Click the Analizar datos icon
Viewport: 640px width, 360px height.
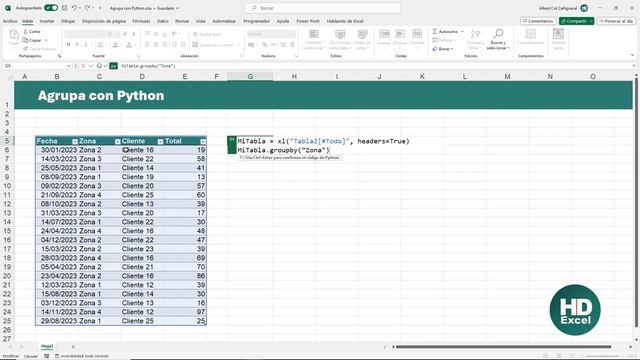click(558, 34)
